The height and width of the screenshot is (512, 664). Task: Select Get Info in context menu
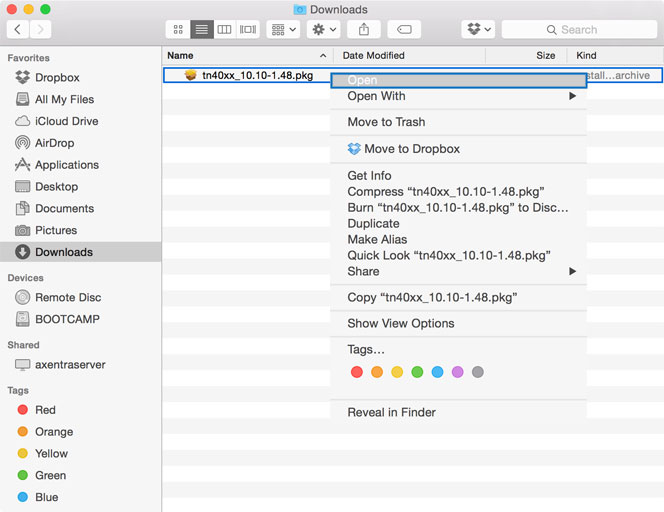369,175
